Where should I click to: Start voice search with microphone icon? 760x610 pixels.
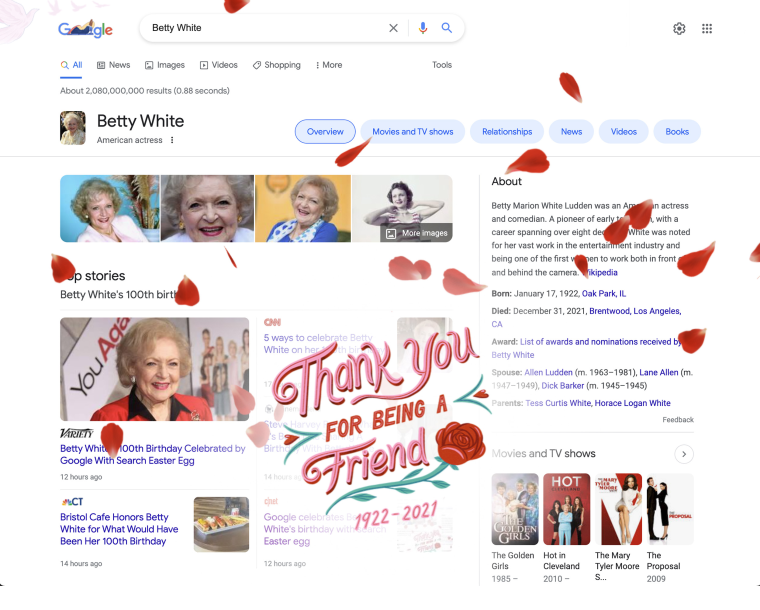coord(423,28)
